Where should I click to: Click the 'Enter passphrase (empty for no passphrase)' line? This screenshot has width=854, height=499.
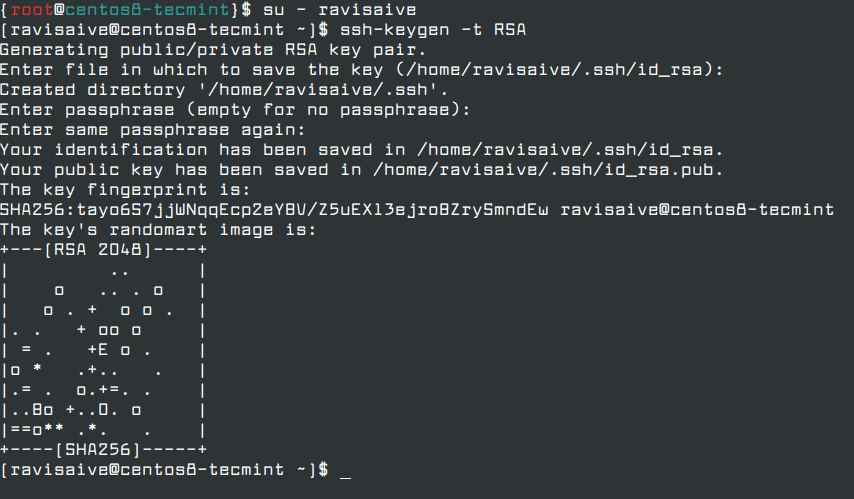point(235,110)
